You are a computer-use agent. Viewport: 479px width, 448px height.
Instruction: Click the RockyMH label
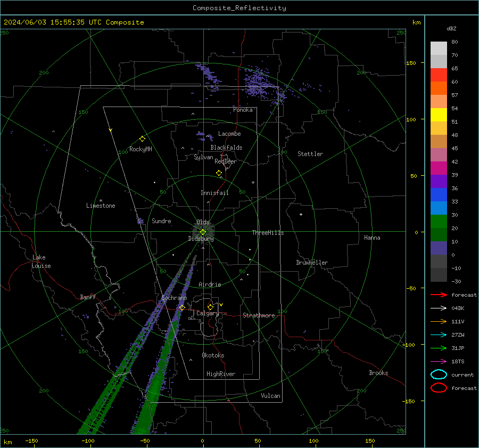pos(141,149)
